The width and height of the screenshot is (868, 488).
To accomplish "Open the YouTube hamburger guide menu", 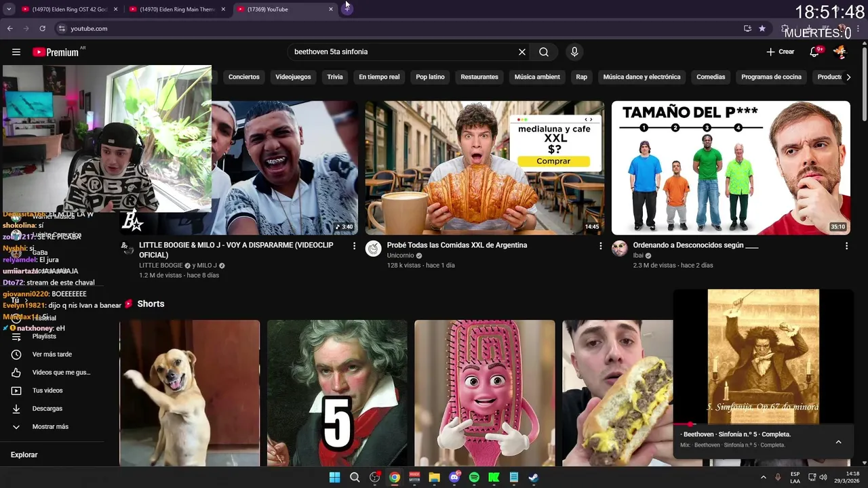I will tap(16, 52).
